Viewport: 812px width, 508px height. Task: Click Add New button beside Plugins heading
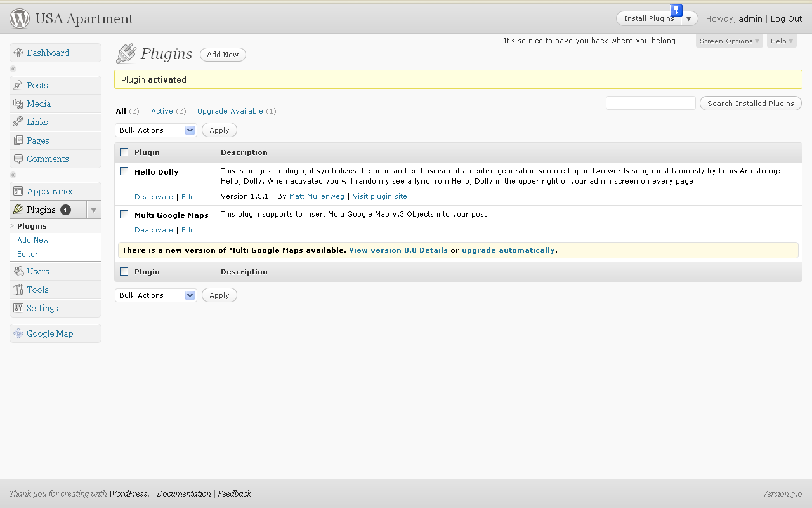[223, 55]
